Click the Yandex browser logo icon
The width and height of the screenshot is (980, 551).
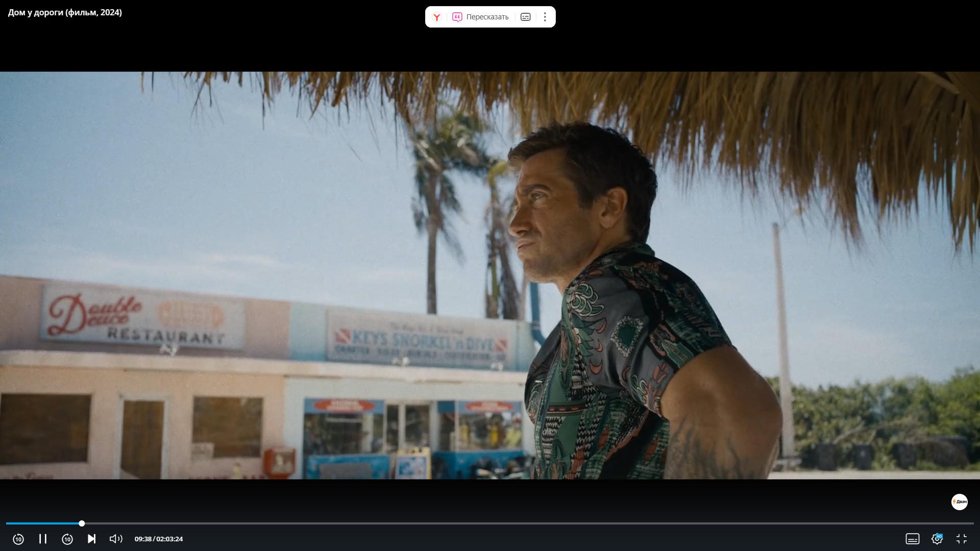[437, 17]
